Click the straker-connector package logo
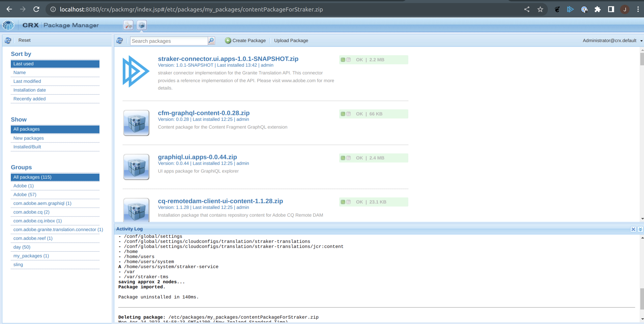The image size is (644, 324). click(136, 71)
